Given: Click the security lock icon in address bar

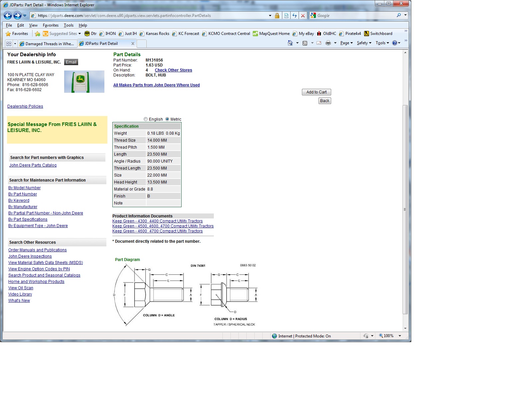Looking at the screenshot, I should [x=277, y=16].
